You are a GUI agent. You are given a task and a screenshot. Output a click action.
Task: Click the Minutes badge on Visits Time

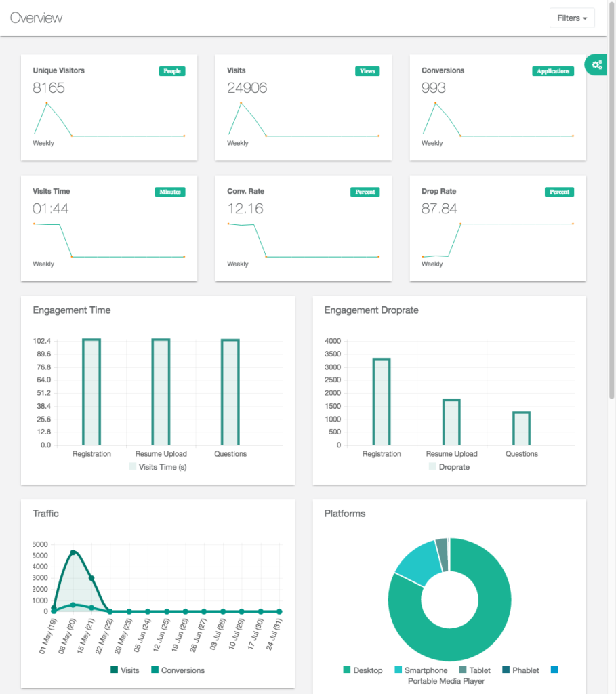170,192
